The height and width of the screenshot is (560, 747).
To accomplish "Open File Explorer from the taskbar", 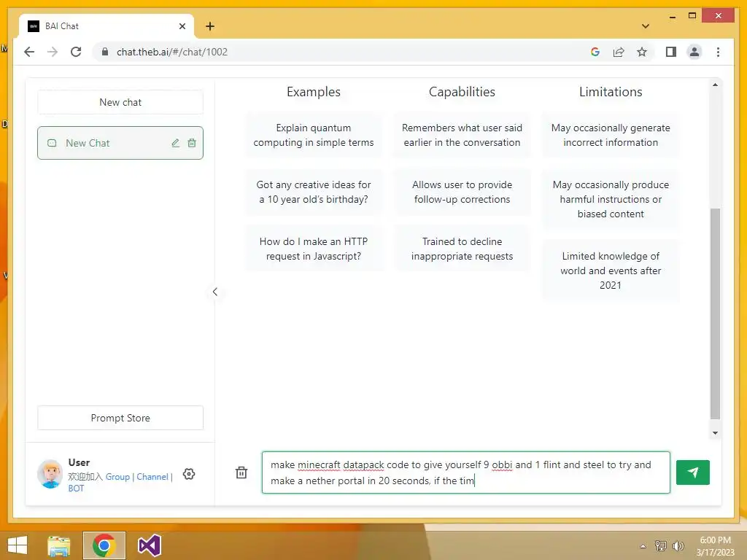I will [58, 545].
